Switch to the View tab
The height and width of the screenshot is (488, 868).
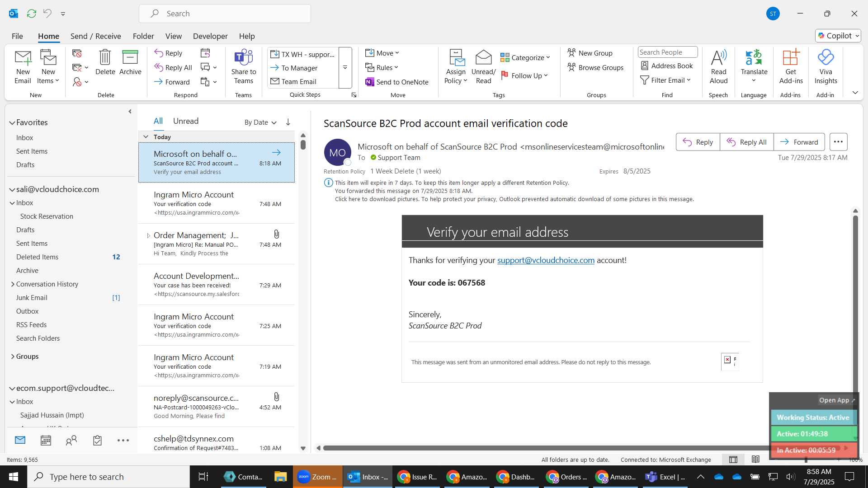(x=174, y=36)
